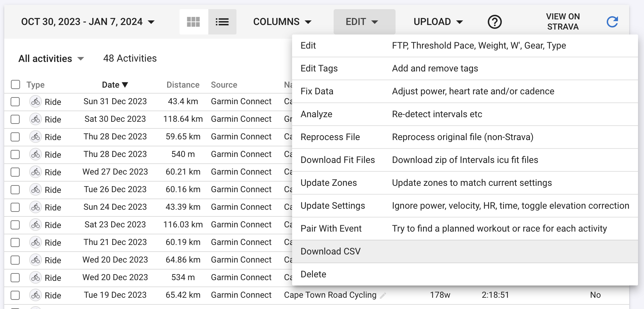Click the blue refresh icon
Image resolution: width=644 pixels, height=309 pixels.
tap(612, 22)
